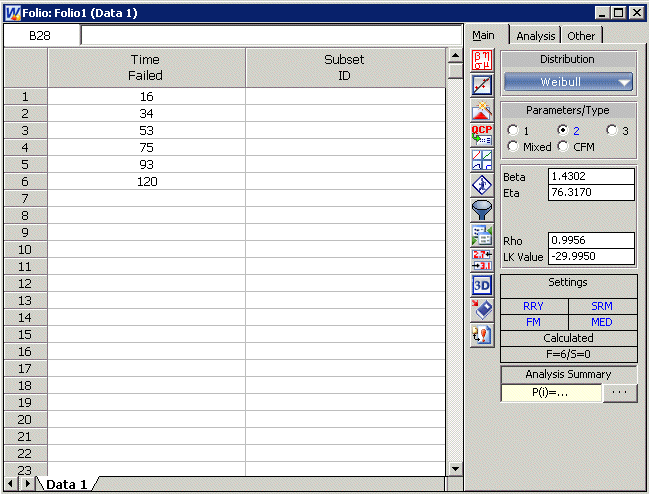Close the Folio1 window
Viewport: 649px width, 494px height.
[636, 13]
